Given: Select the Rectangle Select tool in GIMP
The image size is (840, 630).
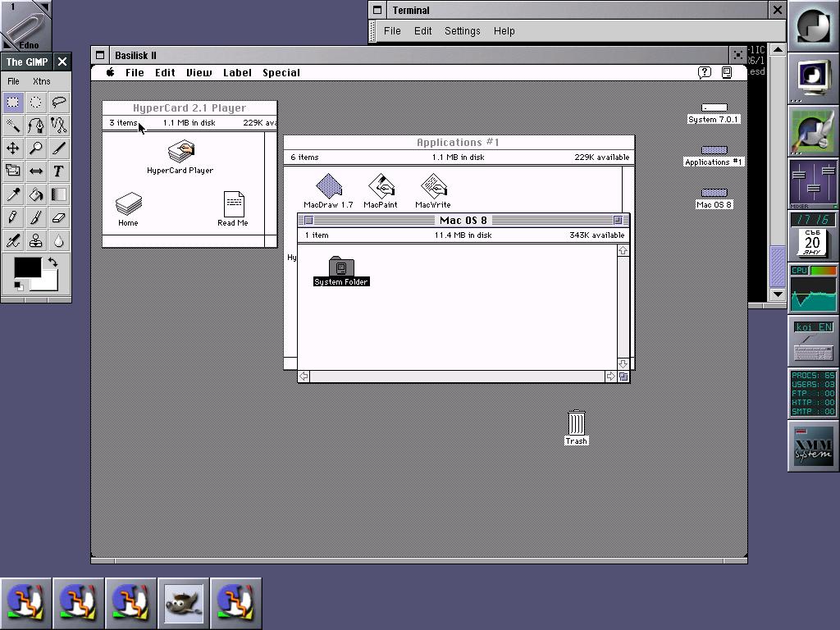Looking at the screenshot, I should tap(13, 102).
